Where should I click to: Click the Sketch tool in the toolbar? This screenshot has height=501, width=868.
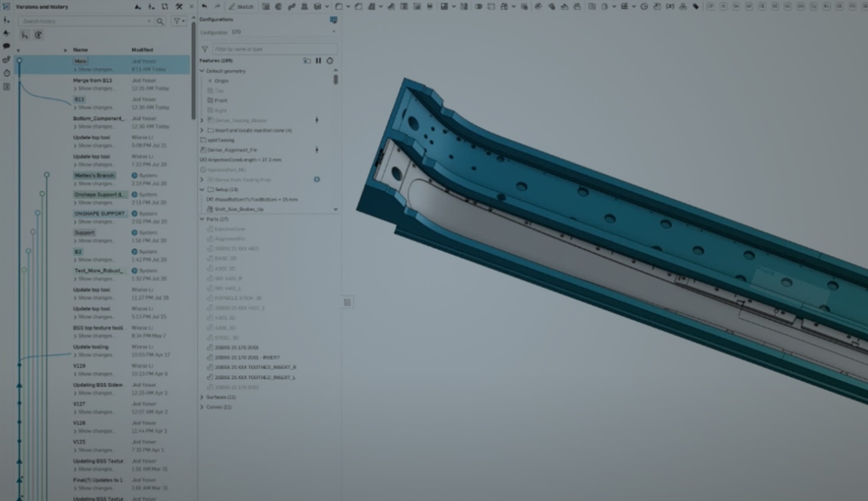[x=242, y=6]
